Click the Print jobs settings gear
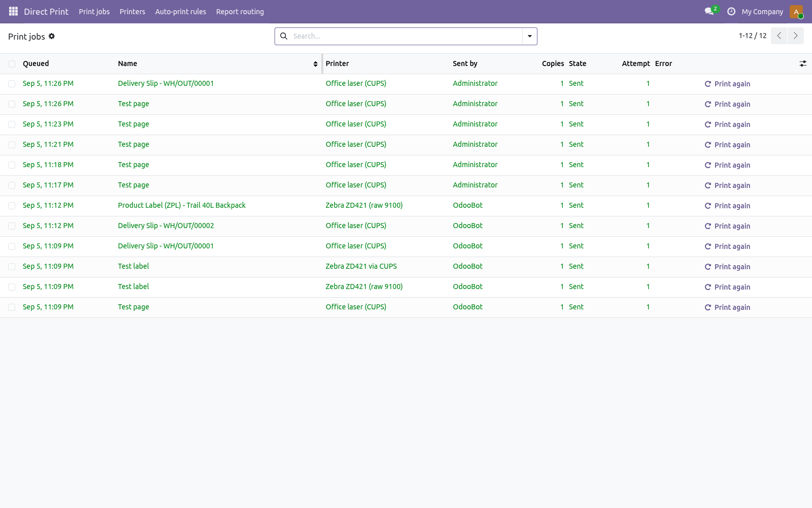Screen dimensions: 812x508 (x=52, y=36)
